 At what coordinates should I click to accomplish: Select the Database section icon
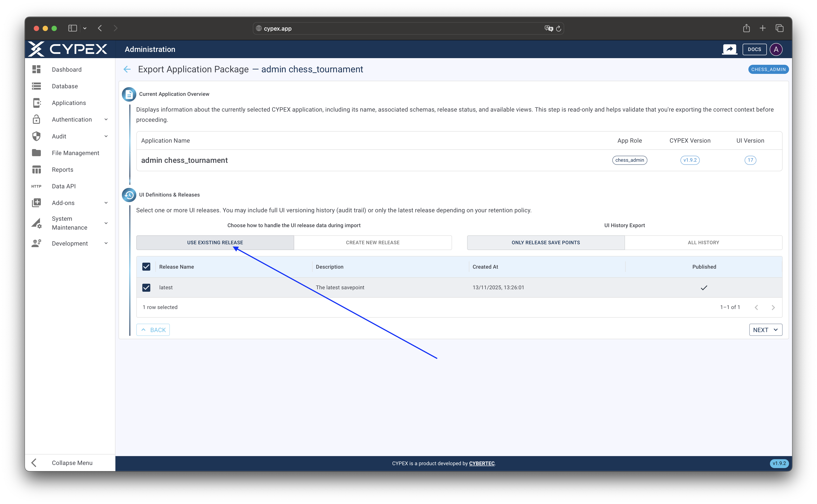(x=36, y=86)
